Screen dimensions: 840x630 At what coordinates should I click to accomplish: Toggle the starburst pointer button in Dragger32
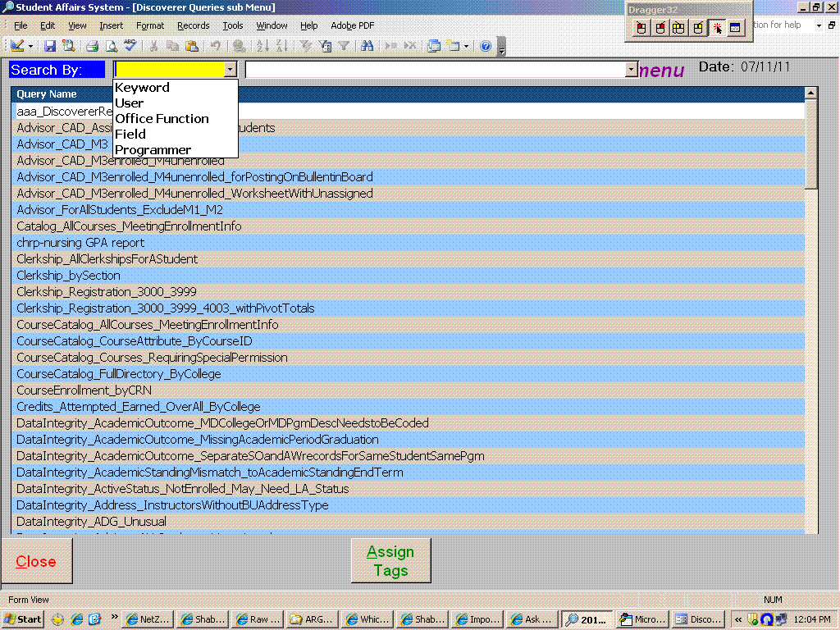point(716,28)
